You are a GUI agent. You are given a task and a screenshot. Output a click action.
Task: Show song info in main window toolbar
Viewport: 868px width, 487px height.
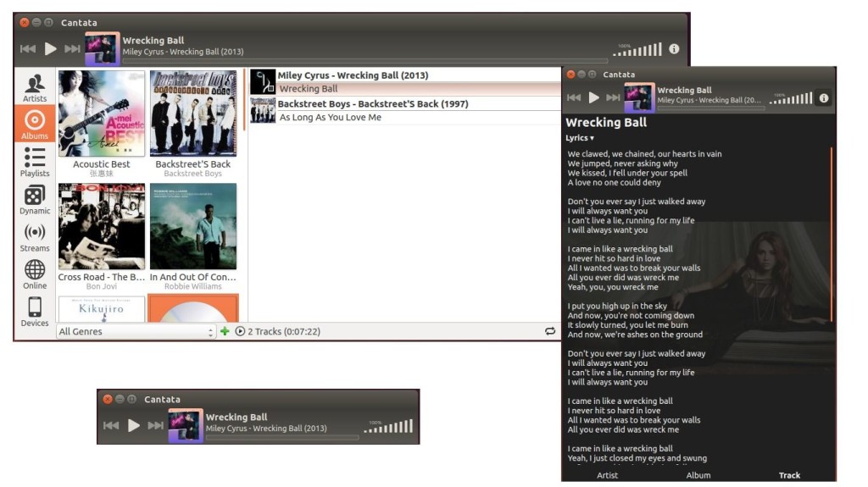pos(674,49)
